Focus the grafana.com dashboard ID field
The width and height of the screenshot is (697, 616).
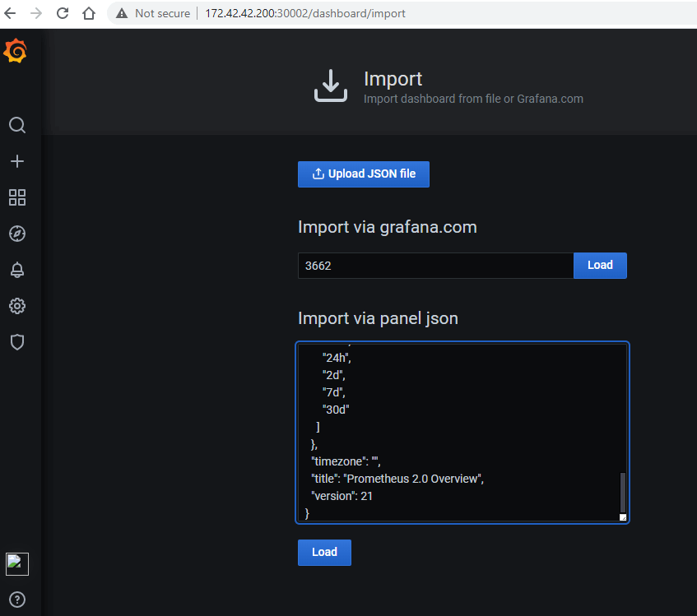pos(435,266)
